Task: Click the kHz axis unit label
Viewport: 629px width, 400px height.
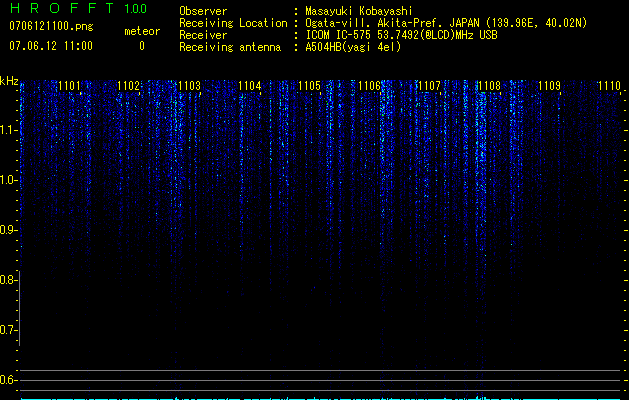Action: 9,81
